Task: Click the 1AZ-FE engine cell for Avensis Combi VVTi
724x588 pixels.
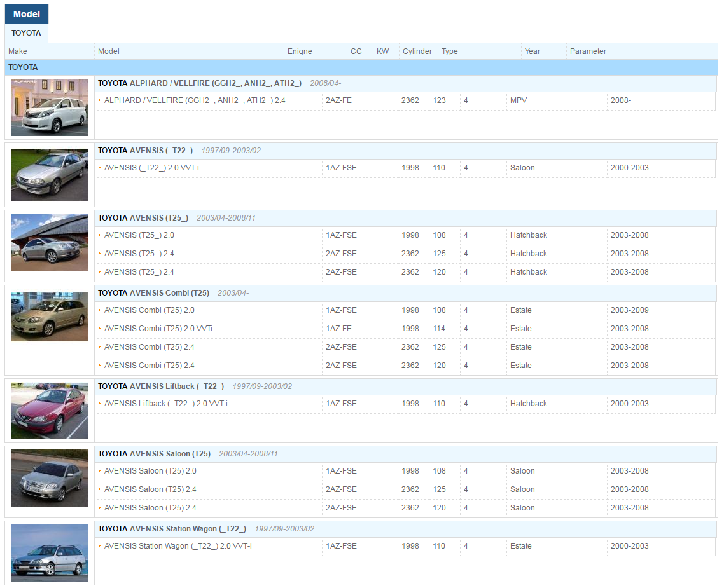Action: [x=338, y=329]
